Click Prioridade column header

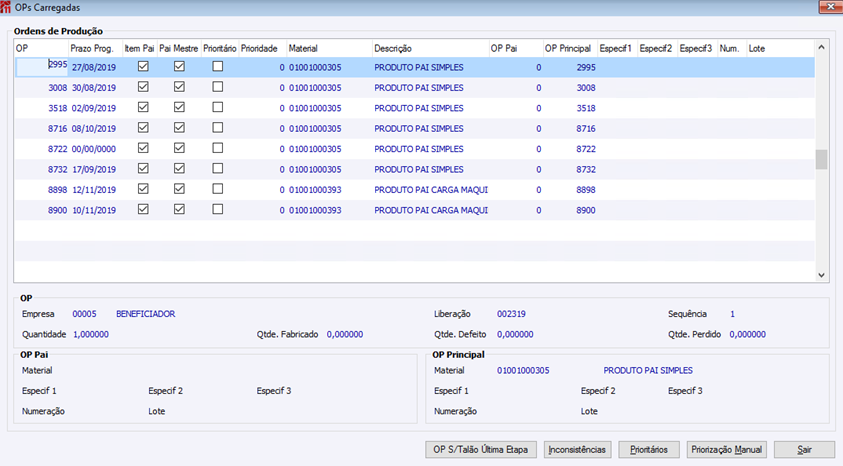[x=262, y=48]
